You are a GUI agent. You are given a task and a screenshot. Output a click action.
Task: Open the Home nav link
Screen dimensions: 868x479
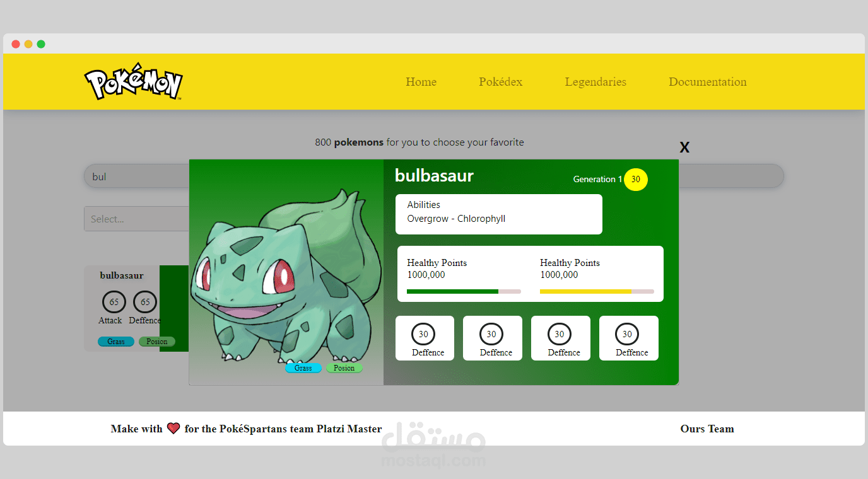421,82
